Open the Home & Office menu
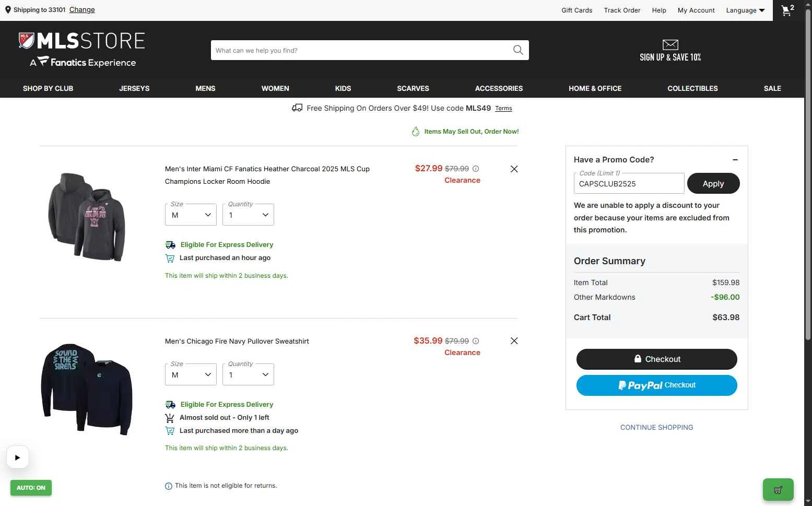Viewport: 812px width, 506px height. [595, 88]
